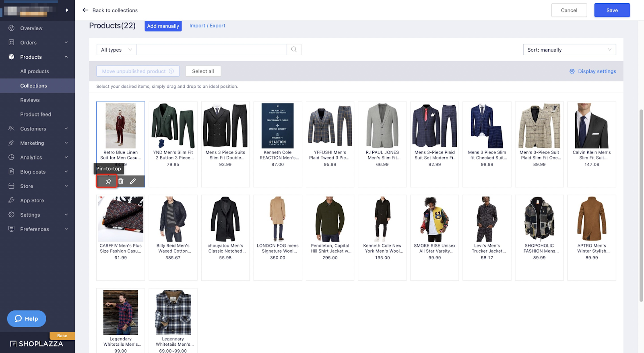The image size is (644, 353).
Task: Click the Save button
Action: click(x=612, y=10)
